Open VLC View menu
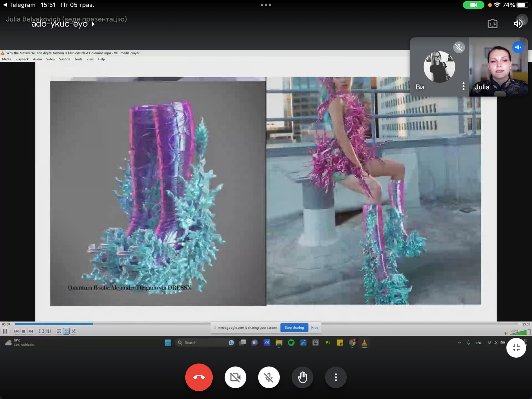The width and height of the screenshot is (532, 399). pos(90,59)
